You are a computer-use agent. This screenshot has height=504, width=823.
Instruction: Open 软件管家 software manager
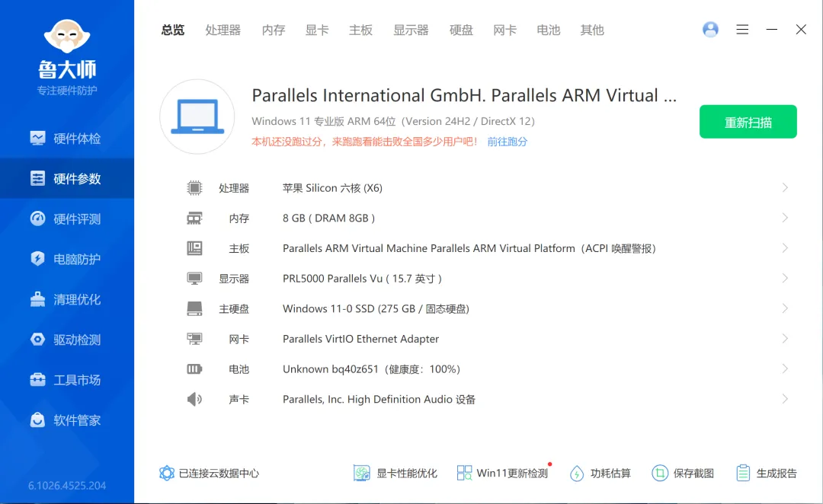[66, 420]
